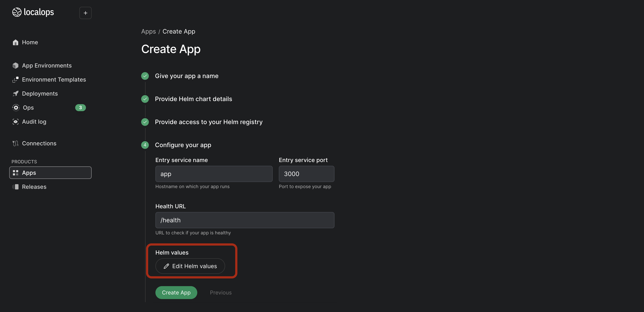Viewport: 644px width, 312px height.
Task: Click the pencil icon in Edit Helm values
Action: [166, 266]
